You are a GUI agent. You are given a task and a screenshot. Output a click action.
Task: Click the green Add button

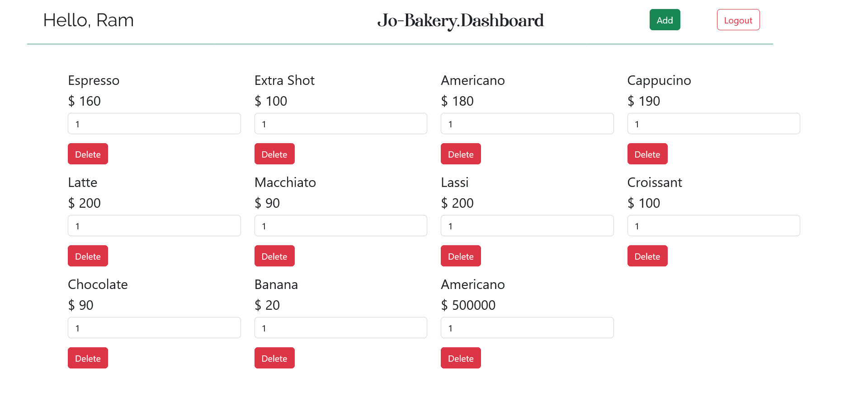(x=665, y=19)
